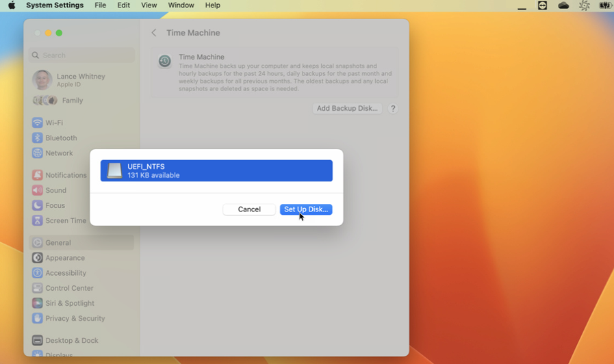Click the General gear icon
This screenshot has height=364, width=614.
coord(37,243)
